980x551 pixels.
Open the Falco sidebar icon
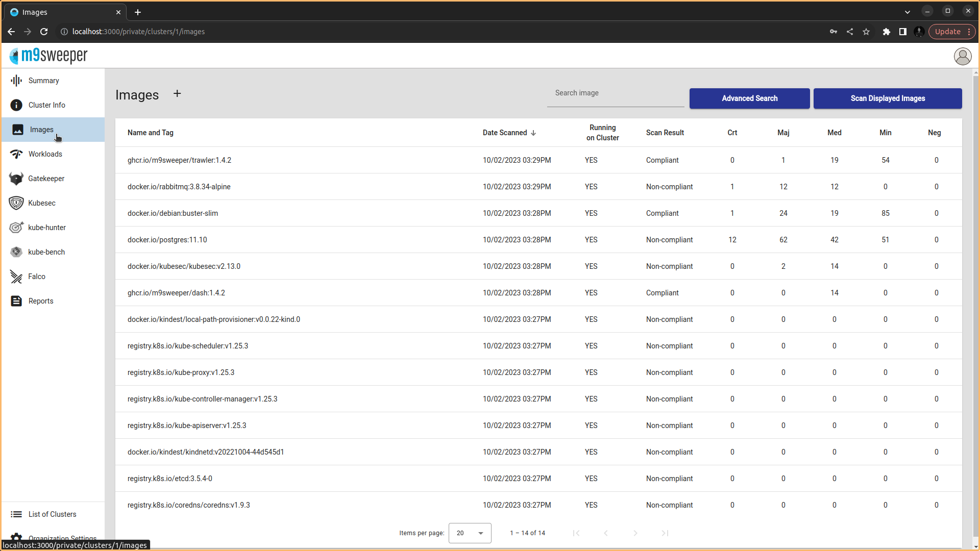pos(16,277)
